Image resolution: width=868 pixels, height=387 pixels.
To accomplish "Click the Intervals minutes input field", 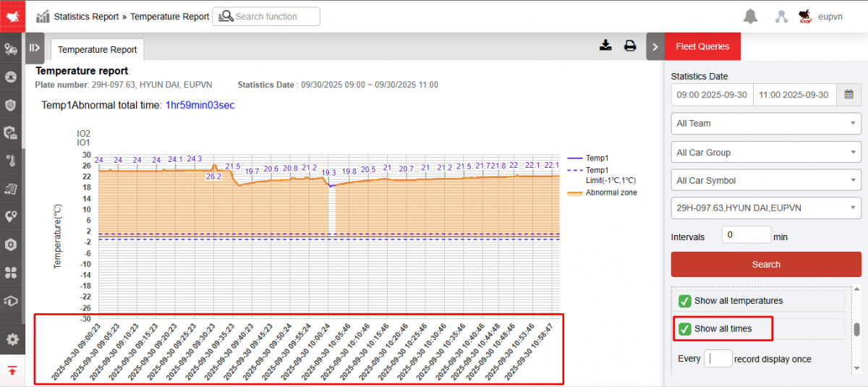I will [x=746, y=235].
